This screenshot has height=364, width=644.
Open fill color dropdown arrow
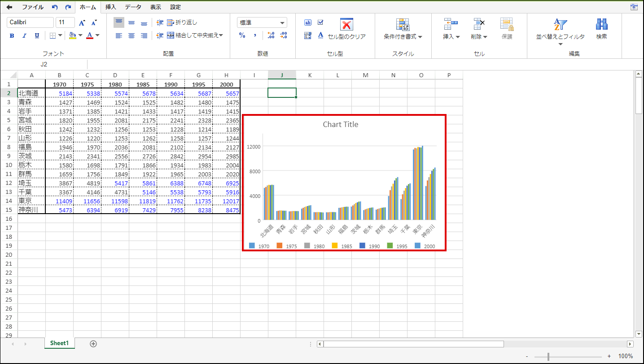(x=80, y=35)
